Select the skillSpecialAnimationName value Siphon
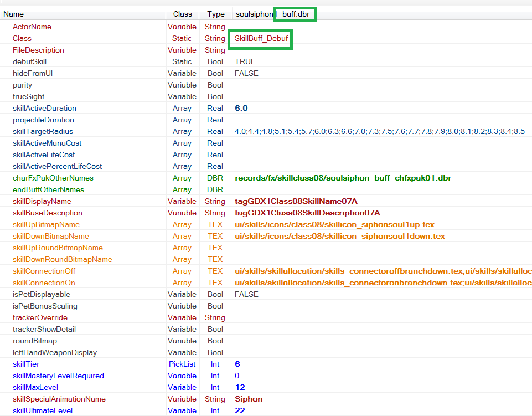This screenshot has width=532, height=416. (x=249, y=399)
